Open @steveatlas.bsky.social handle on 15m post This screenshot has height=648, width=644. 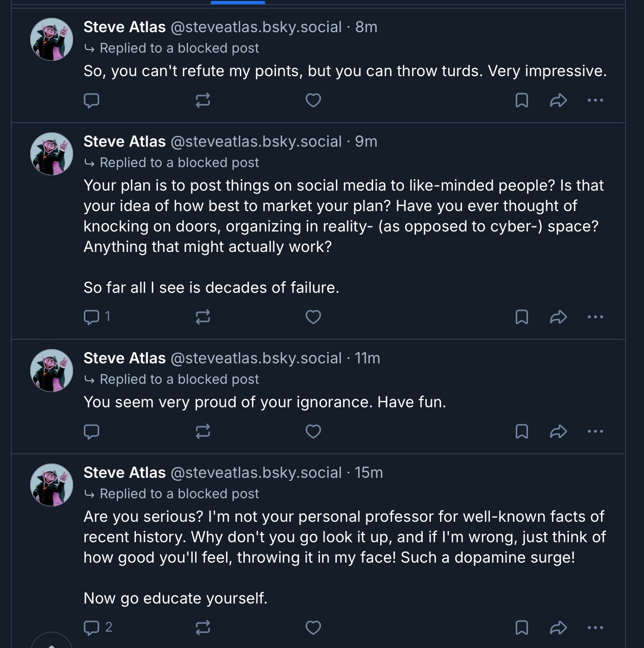(x=256, y=473)
